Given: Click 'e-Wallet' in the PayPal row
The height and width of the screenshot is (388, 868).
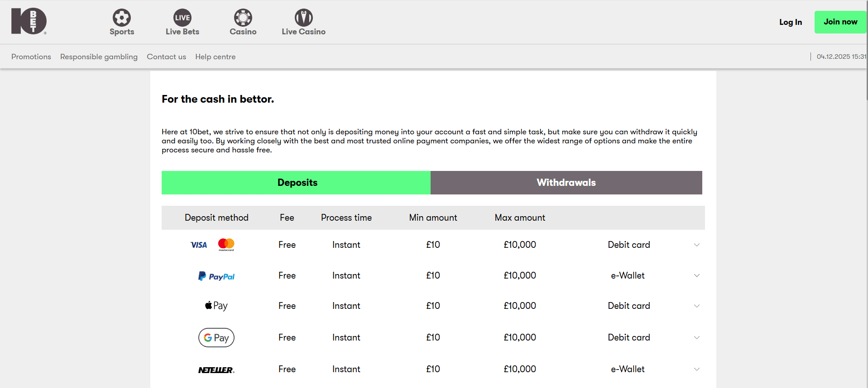Looking at the screenshot, I should 628,275.
